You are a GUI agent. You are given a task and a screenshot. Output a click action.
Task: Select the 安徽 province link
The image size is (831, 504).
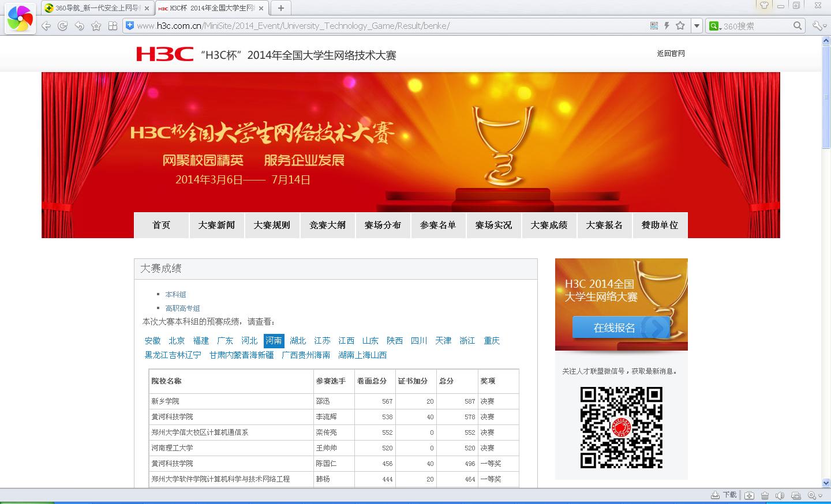tap(152, 341)
